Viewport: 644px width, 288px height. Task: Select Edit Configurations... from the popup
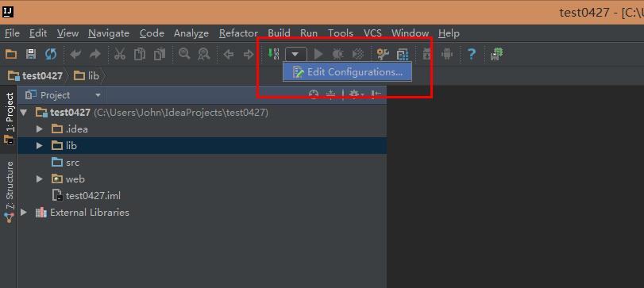click(348, 72)
